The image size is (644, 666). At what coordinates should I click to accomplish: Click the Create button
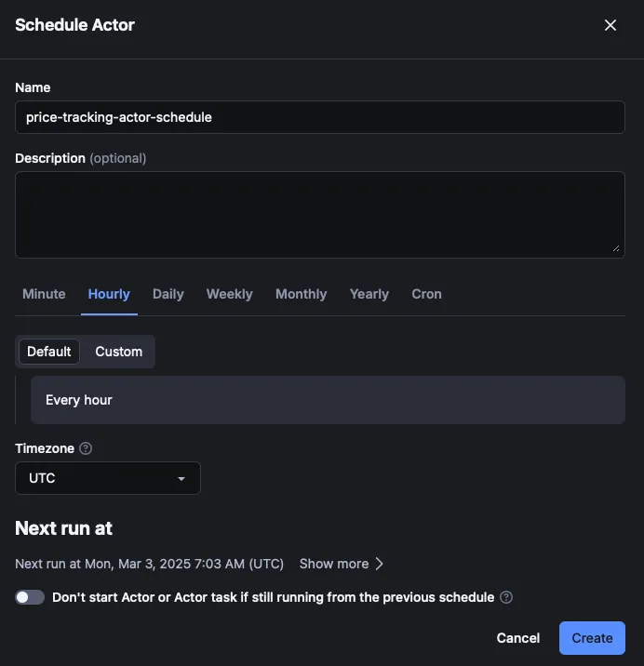[x=592, y=638]
